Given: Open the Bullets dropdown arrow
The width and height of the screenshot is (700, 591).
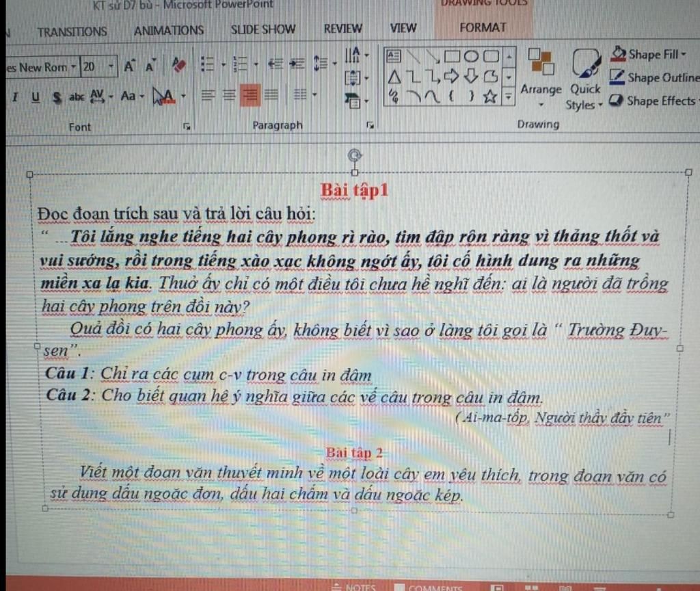Looking at the screenshot, I should tap(224, 64).
